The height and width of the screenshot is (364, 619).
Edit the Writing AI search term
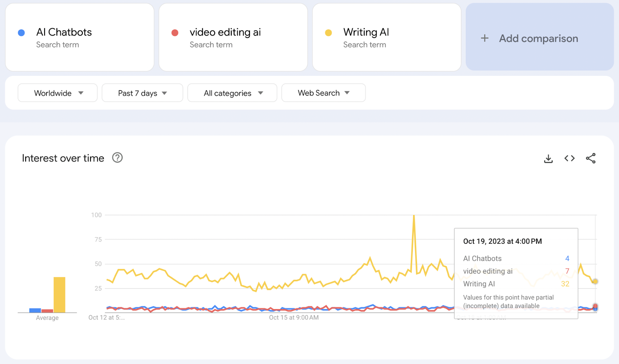[366, 32]
